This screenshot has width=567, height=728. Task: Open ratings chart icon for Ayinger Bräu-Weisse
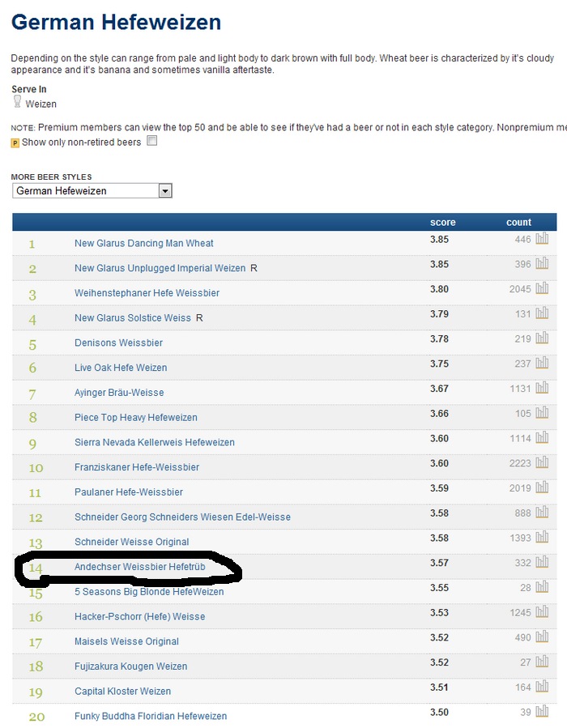(x=542, y=388)
